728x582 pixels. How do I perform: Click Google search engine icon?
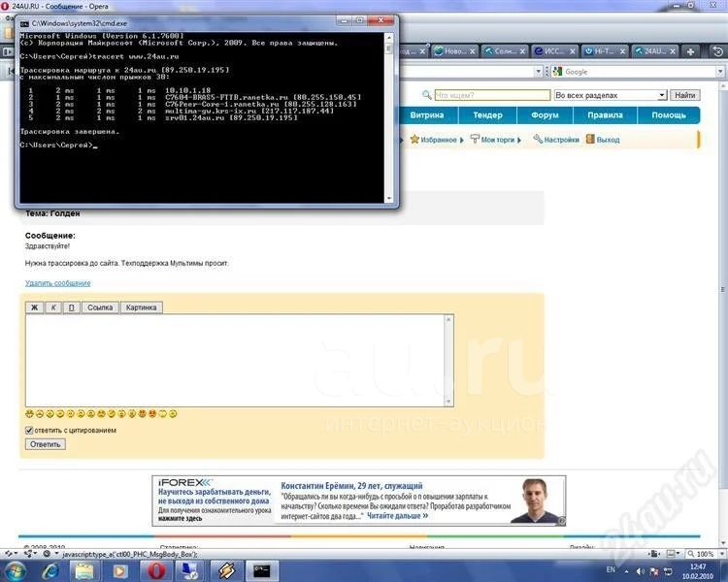(557, 72)
